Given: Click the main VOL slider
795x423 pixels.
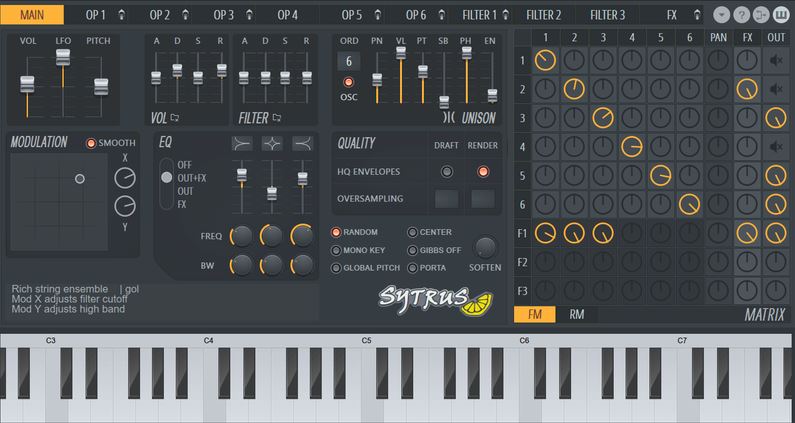Looking at the screenshot, I should 27,84.
